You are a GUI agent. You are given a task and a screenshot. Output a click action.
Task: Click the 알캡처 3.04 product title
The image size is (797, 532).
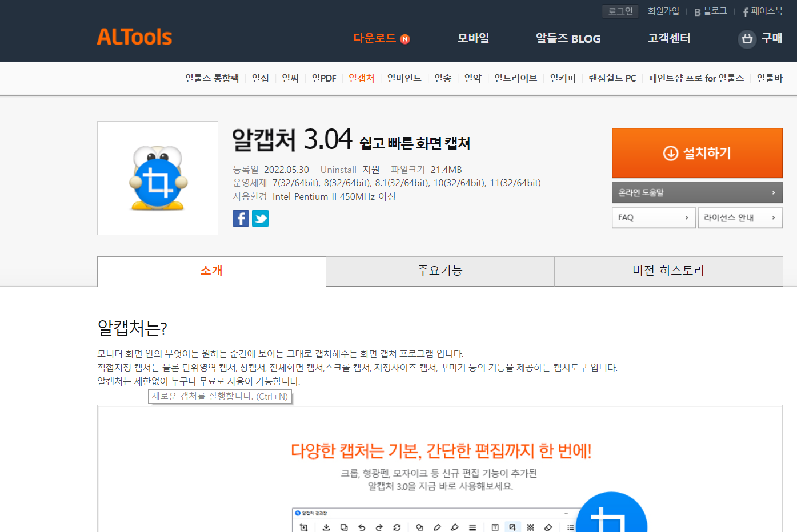tap(292, 139)
